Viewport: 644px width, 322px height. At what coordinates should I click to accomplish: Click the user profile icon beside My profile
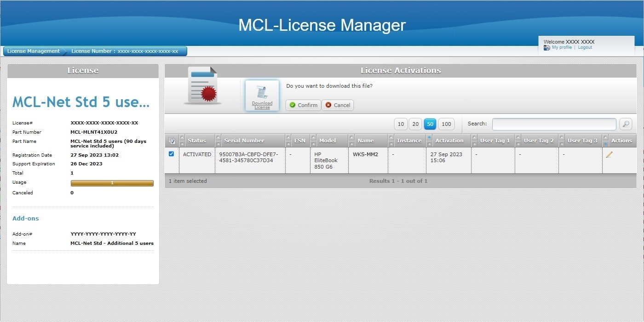(x=546, y=48)
